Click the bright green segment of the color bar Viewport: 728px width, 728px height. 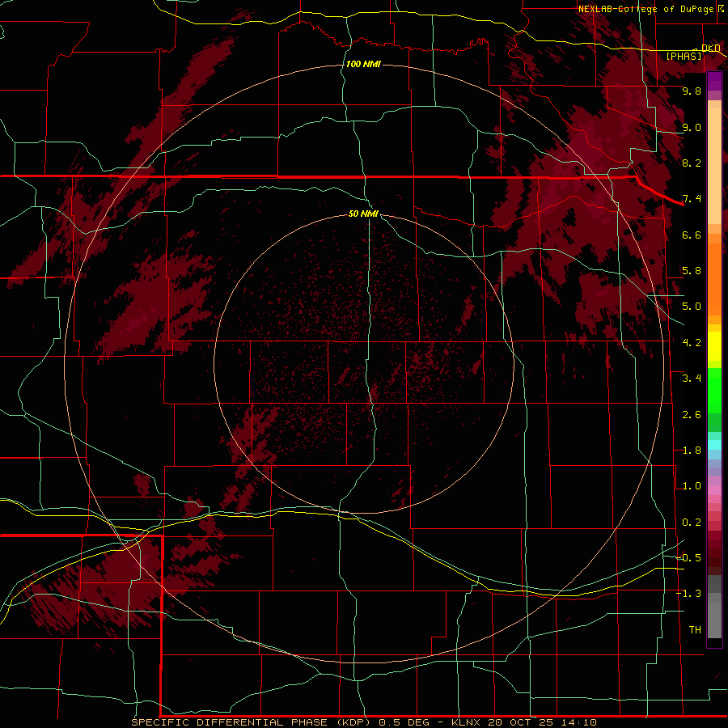coord(714,390)
